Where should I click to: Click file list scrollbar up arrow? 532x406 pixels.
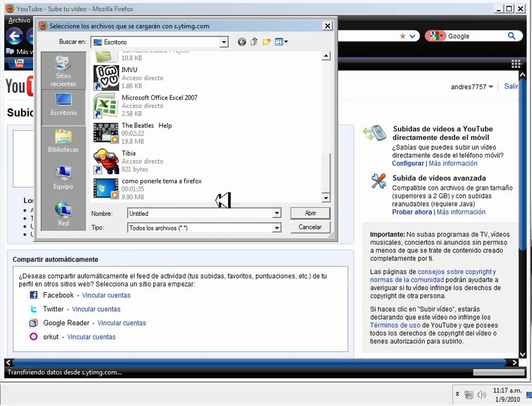[326, 56]
